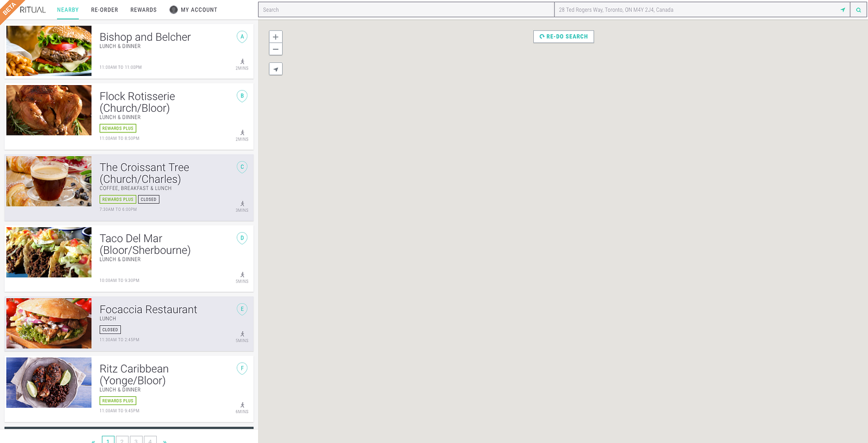Click map marker A for Bishop and Belcher
Viewport: 868px width, 443px height.
pyautogui.click(x=242, y=37)
